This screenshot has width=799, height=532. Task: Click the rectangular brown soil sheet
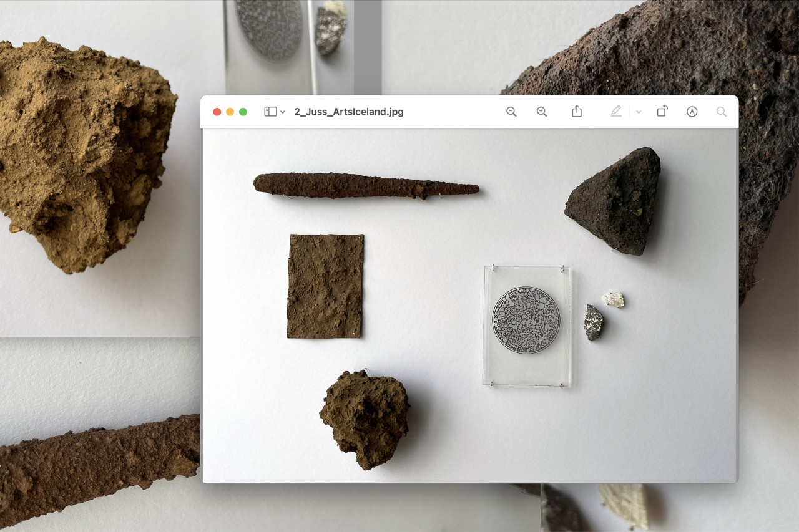[x=325, y=286]
